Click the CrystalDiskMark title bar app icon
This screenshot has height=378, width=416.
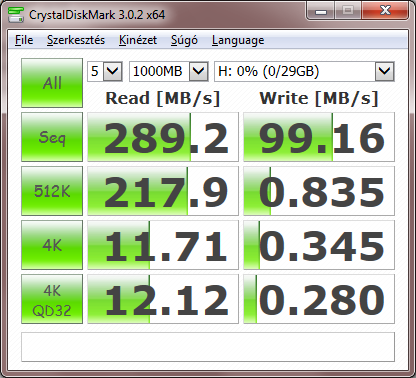click(15, 15)
